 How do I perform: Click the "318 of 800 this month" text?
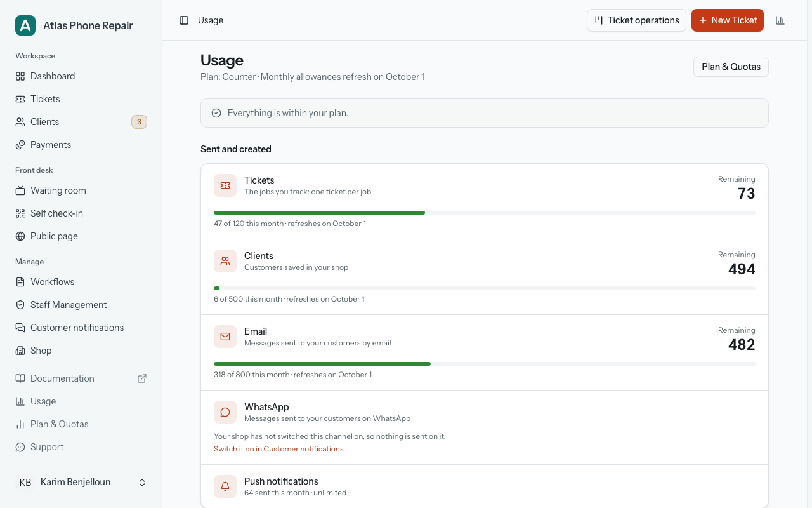coord(252,375)
